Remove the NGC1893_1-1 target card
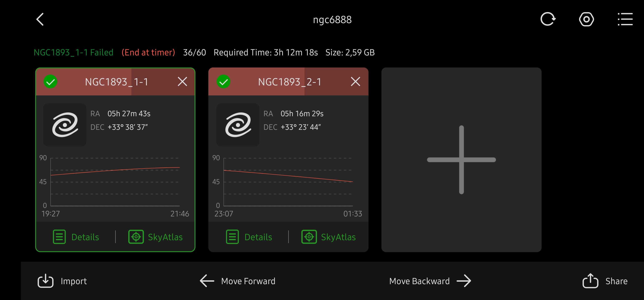 (x=182, y=82)
